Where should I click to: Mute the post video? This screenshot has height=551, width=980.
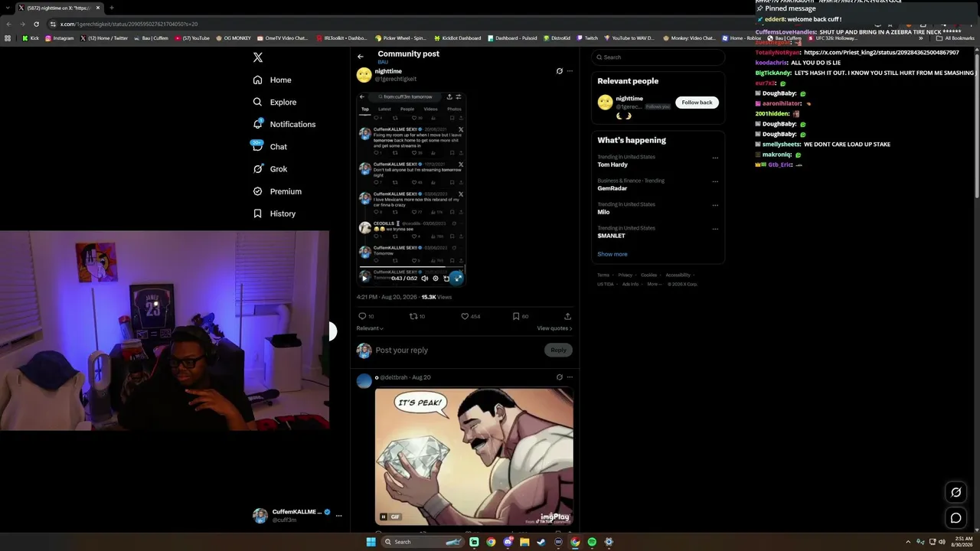click(425, 278)
